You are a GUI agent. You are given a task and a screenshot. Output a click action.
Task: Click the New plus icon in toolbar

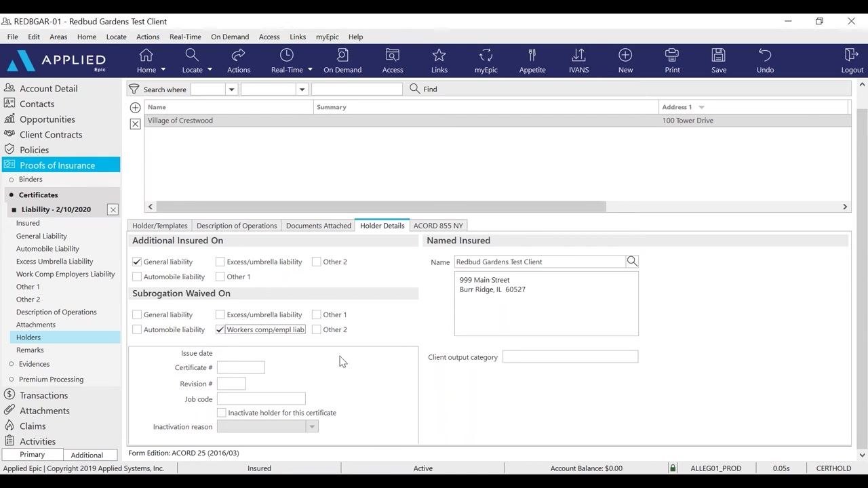(x=625, y=55)
